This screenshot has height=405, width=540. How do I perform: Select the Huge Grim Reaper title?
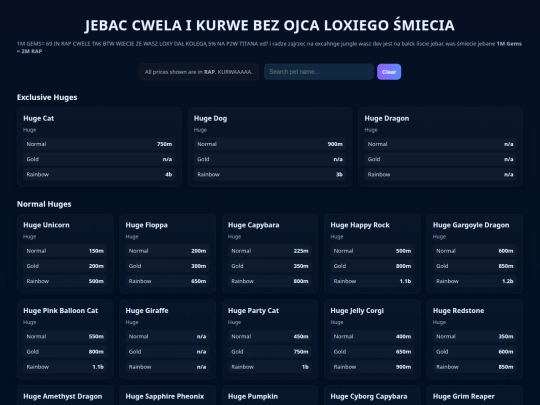464,396
